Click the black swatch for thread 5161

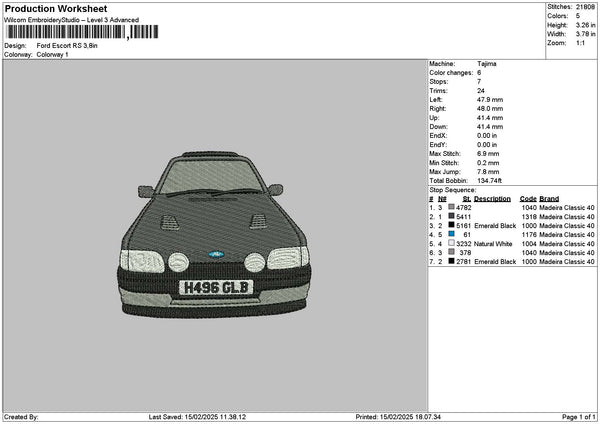pos(452,225)
